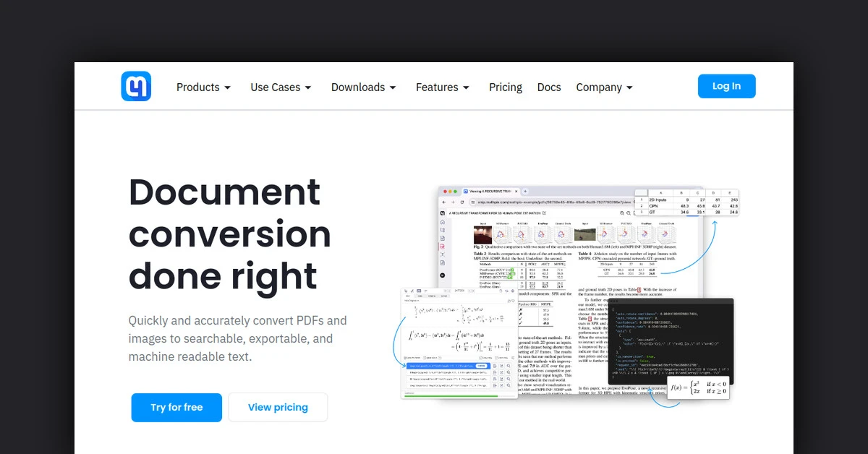Click the edit icon beside the PDF title
Image resolution: width=868 pixels, height=454 pixels.
click(x=544, y=214)
